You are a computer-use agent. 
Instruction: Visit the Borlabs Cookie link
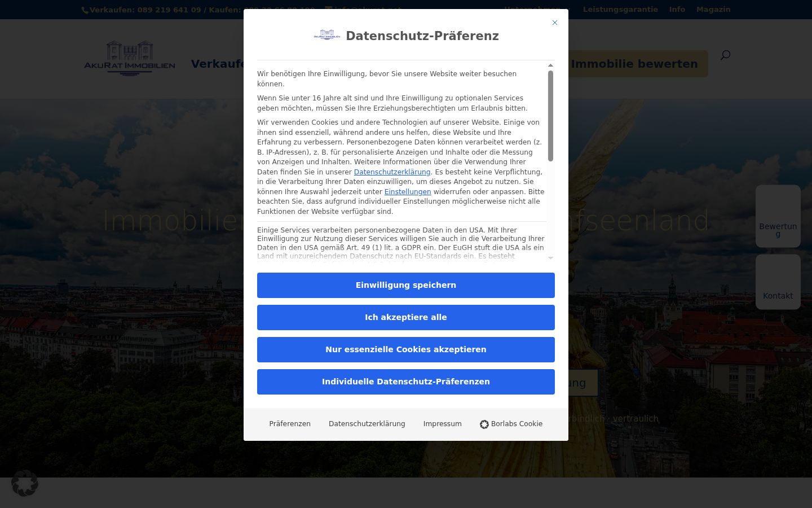511,424
